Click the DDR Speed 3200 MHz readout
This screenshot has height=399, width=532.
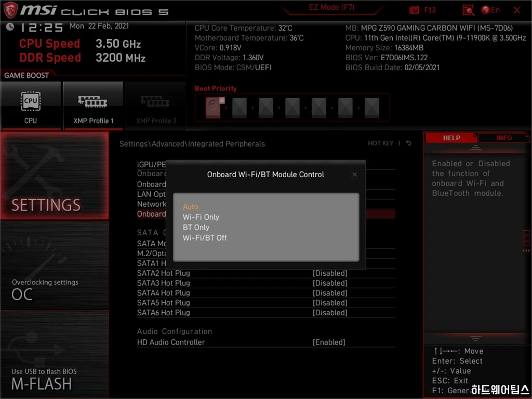83,58
